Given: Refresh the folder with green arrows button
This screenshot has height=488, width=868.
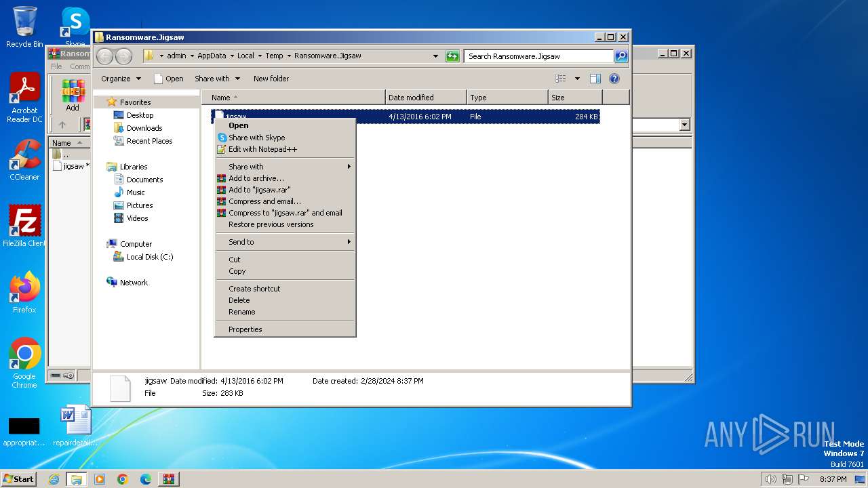Looking at the screenshot, I should tap(452, 56).
